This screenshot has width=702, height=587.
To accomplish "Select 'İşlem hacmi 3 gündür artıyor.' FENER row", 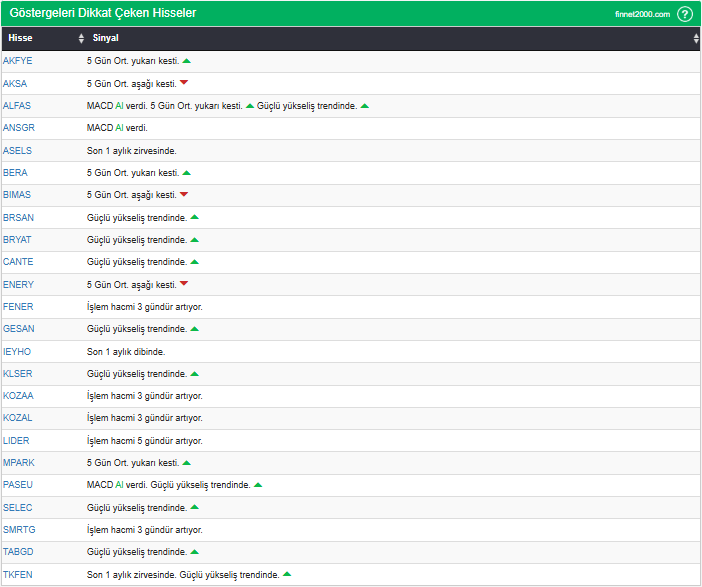I will click(145, 307).
